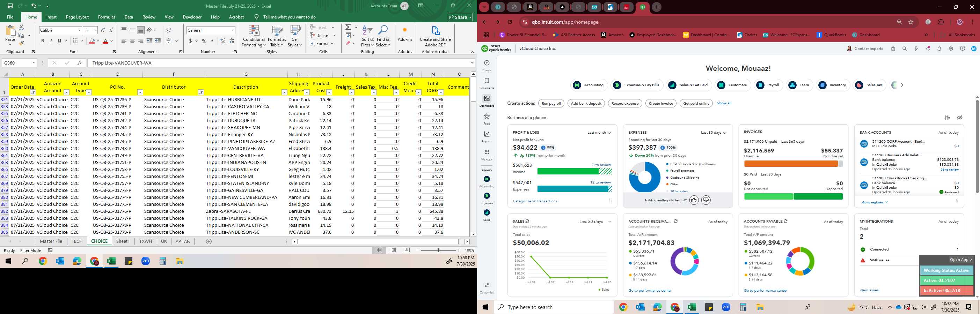Viewport: 980px width, 314px height.
Task: Select Page Break Preview in Excel status bar
Action: [407, 250]
